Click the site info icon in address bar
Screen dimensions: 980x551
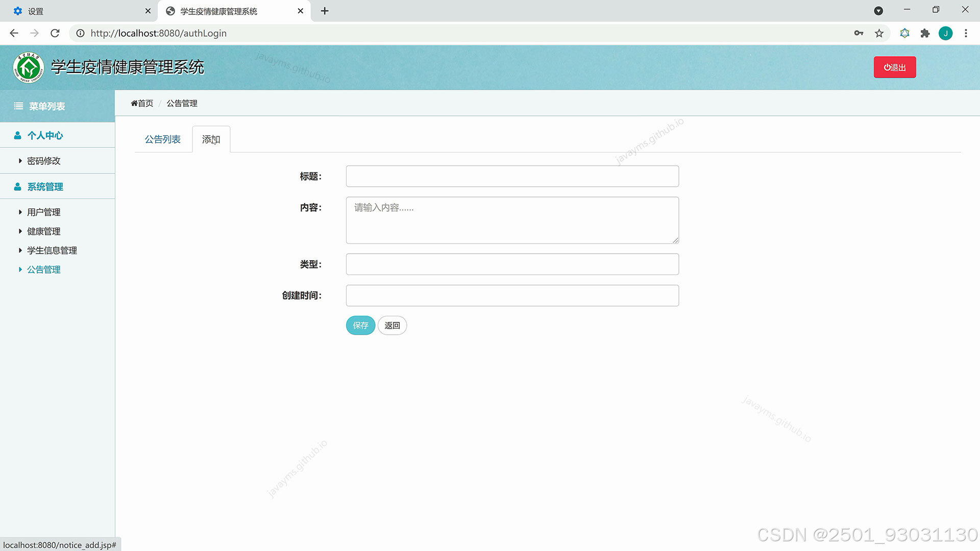80,33
